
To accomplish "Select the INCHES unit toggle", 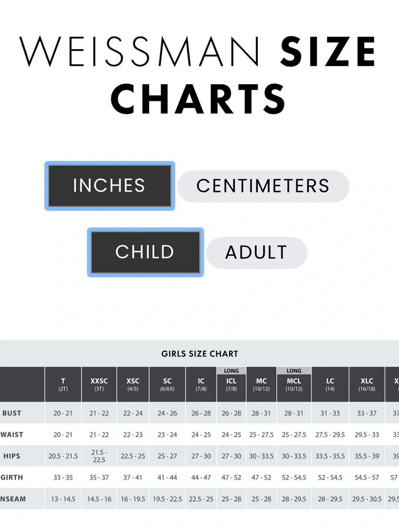I will coord(109,186).
